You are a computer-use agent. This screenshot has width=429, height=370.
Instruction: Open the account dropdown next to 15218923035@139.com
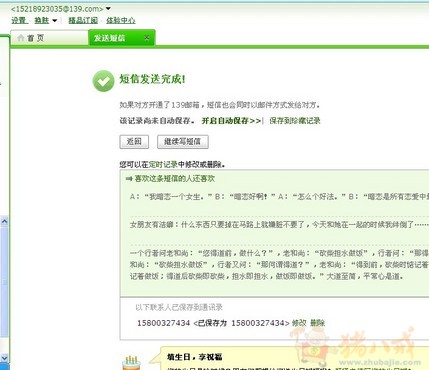pyautogui.click(x=108, y=9)
